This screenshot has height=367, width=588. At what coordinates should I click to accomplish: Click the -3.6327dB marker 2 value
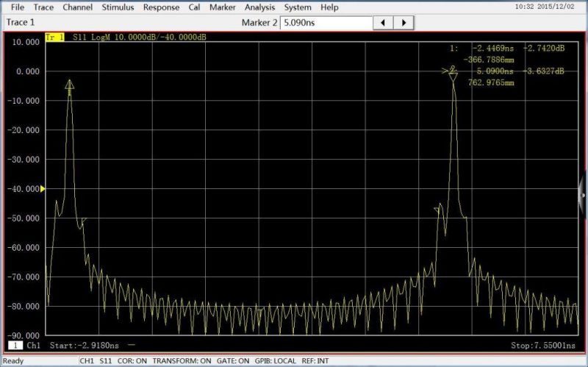pyautogui.click(x=543, y=71)
